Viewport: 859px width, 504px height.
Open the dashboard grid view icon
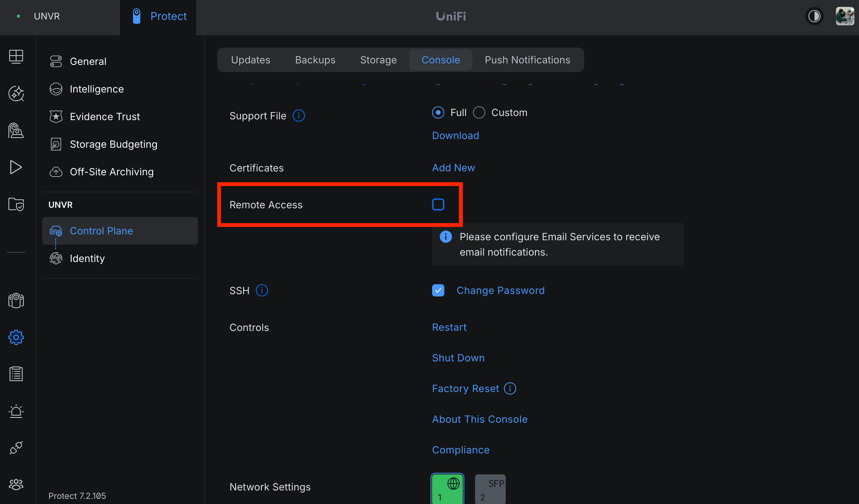click(16, 56)
